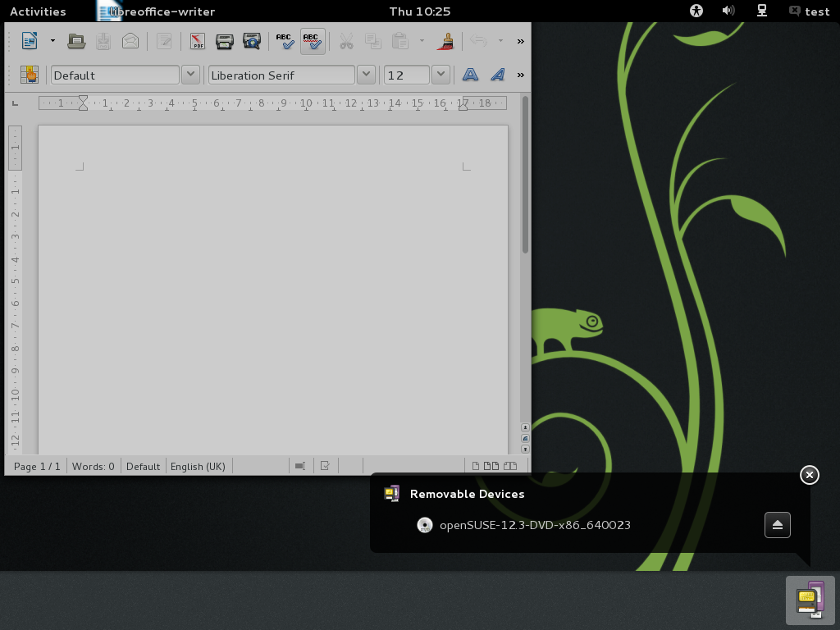This screenshot has height=630, width=840.
Task: Click the Removable Devices tray icon
Action: (x=810, y=600)
